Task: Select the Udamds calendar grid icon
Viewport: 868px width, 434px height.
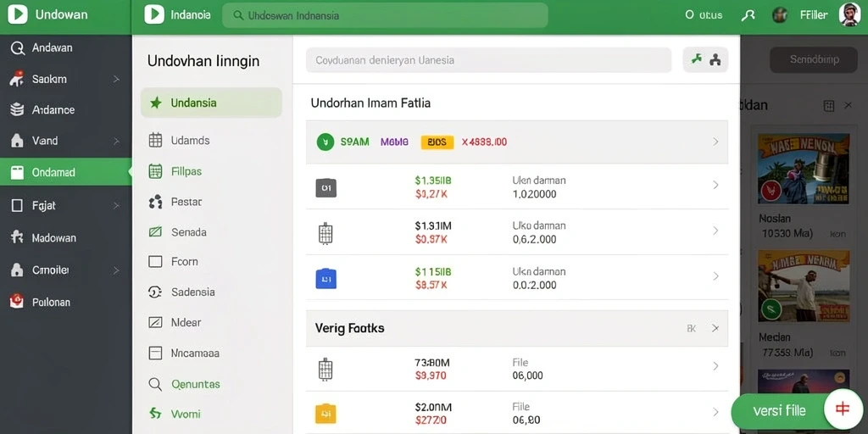Action: (x=156, y=140)
